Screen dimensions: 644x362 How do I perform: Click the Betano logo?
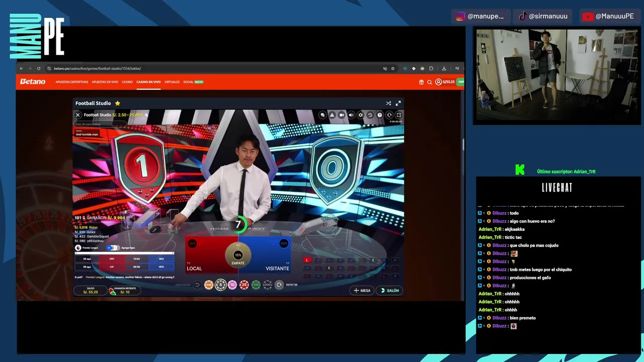pyautogui.click(x=33, y=81)
